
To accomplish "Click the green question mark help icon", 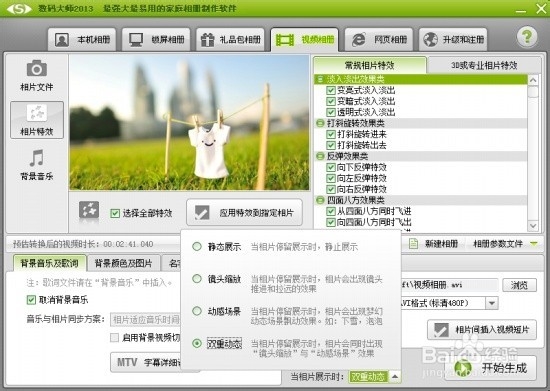I will (x=527, y=36).
